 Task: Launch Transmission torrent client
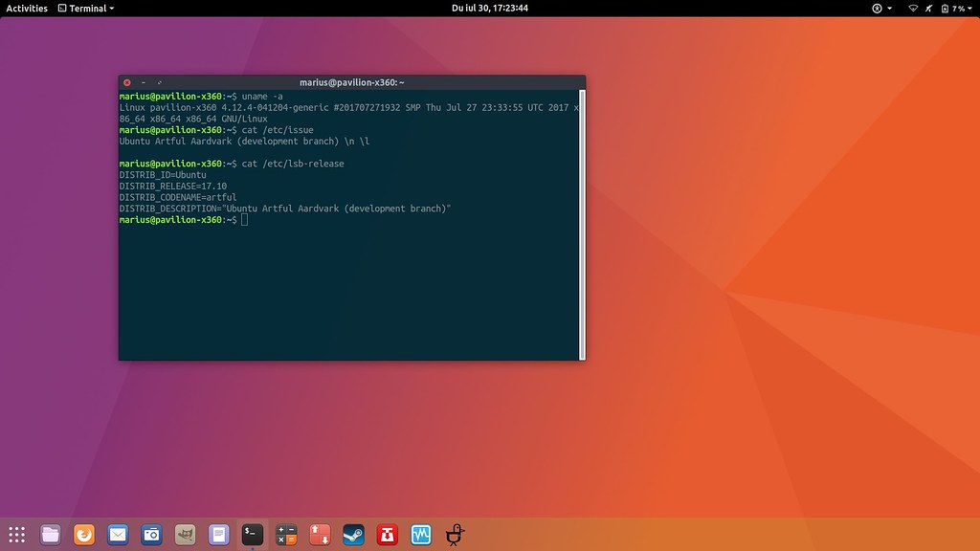tap(387, 535)
